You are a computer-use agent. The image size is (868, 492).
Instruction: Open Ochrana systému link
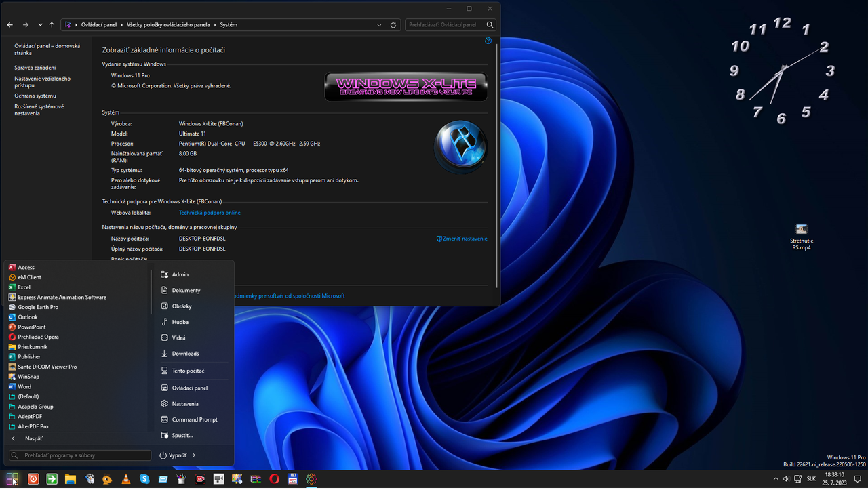tap(35, 96)
